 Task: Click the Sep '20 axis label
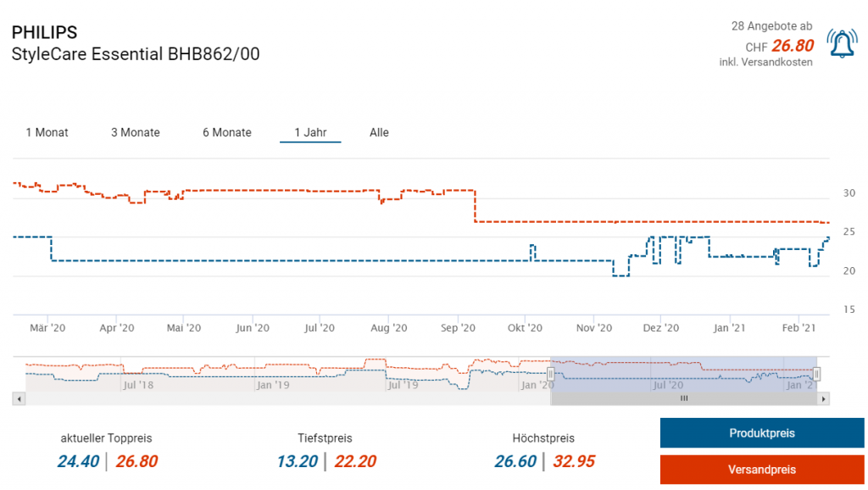tap(458, 328)
